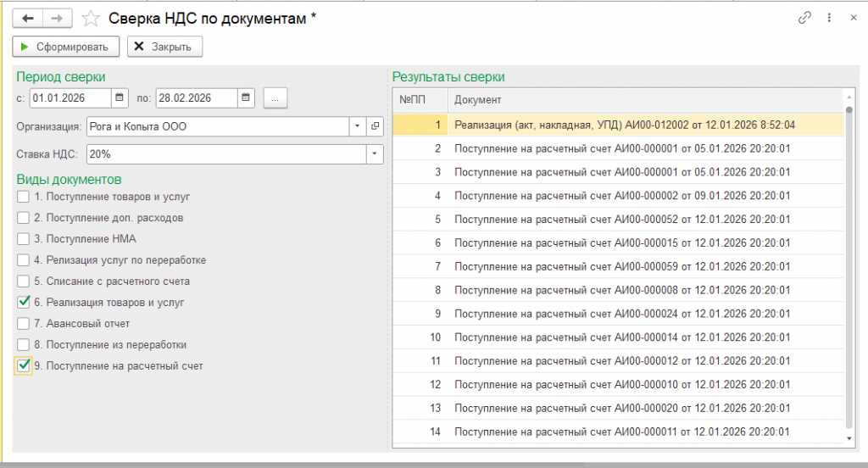Add form to favorites with star
Image resolution: width=868 pixels, height=468 pixels.
[89, 18]
